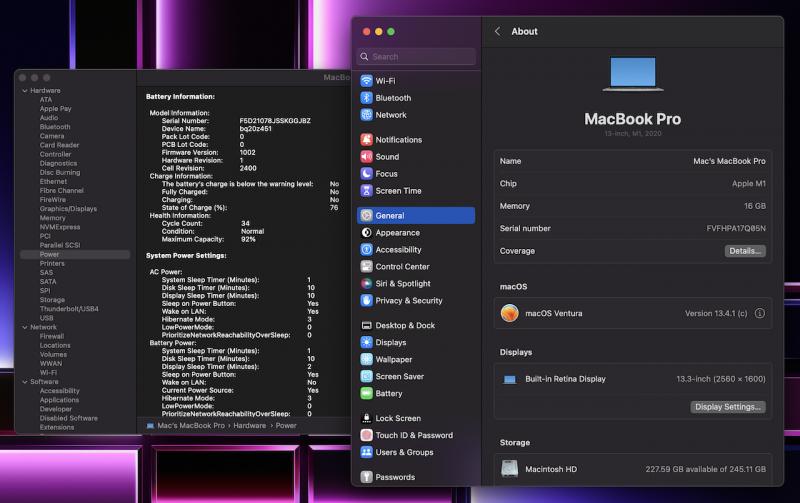This screenshot has height=503, width=800.
Task: Click the General gear icon
Action: 366,215
